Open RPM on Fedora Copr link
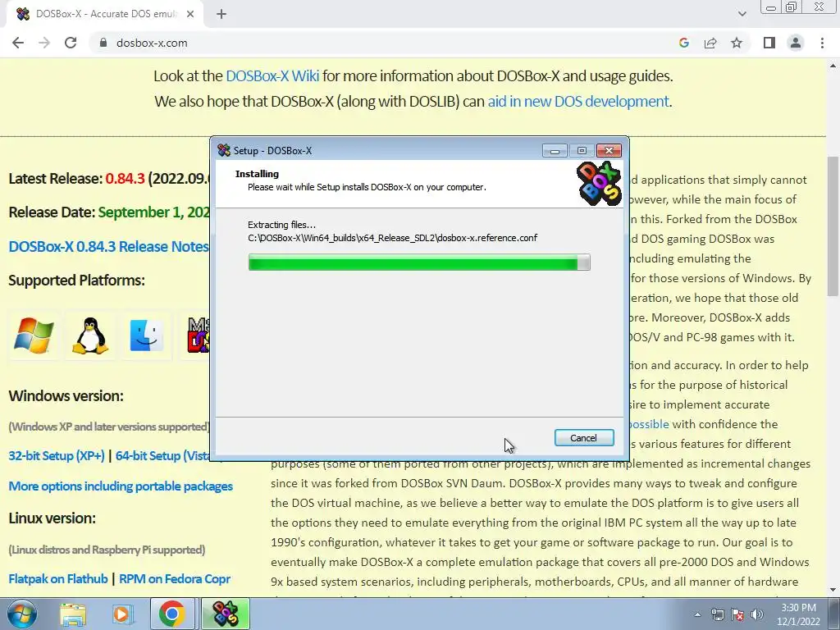840x630 pixels. [175, 579]
